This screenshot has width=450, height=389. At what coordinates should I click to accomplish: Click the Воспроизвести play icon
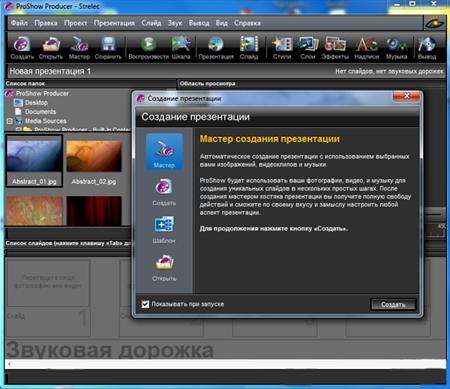tap(149, 48)
